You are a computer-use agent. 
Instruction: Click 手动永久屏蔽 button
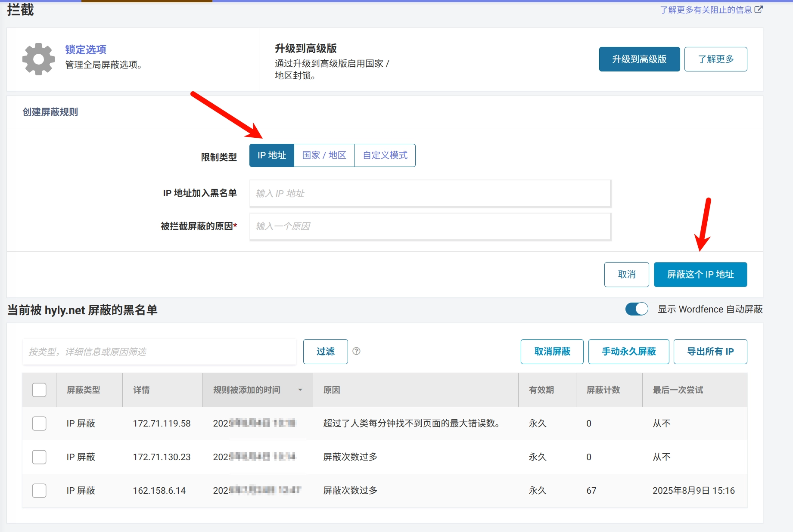pyautogui.click(x=628, y=352)
